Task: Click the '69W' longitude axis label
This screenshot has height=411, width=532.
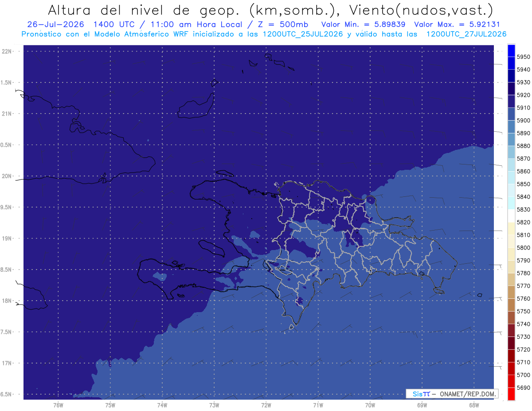Action: tap(422, 405)
